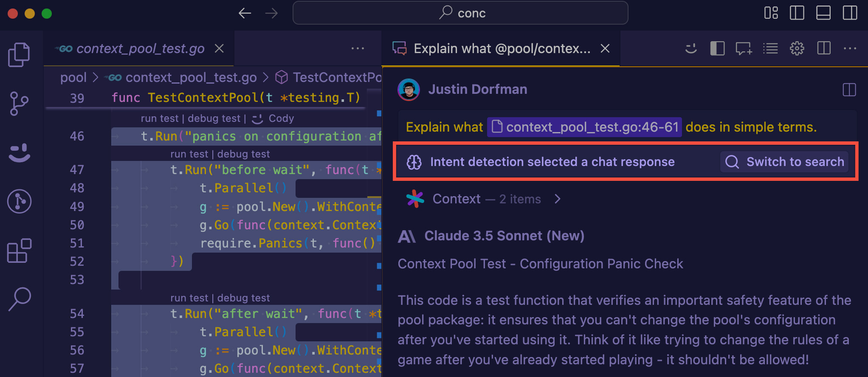Click the Justin Dorfman name
Viewport: 868px width, 377px height.
[x=478, y=90]
